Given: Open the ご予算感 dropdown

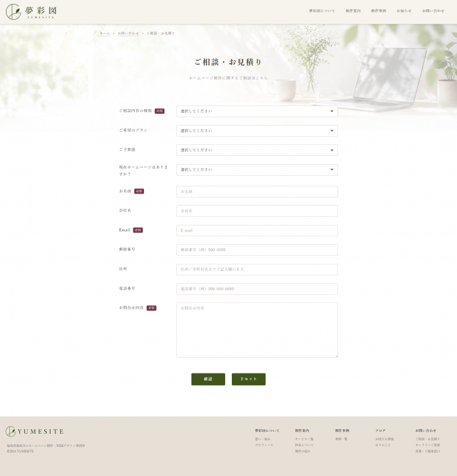Looking at the screenshot, I should click(257, 150).
